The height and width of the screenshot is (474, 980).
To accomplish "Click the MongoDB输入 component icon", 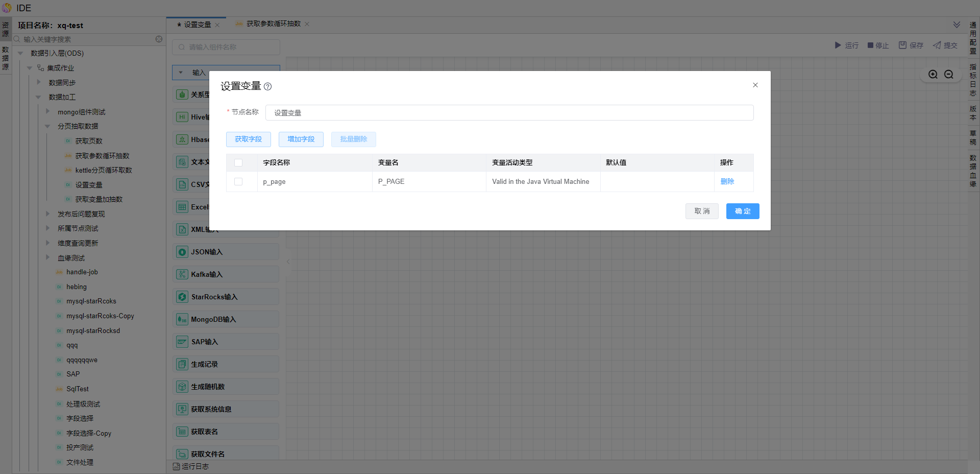I will click(x=182, y=319).
